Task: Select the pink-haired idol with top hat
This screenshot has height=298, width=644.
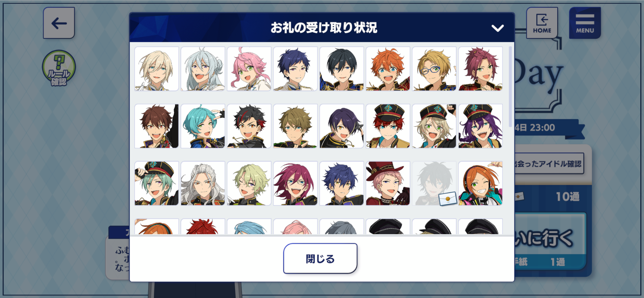Action: (388, 183)
